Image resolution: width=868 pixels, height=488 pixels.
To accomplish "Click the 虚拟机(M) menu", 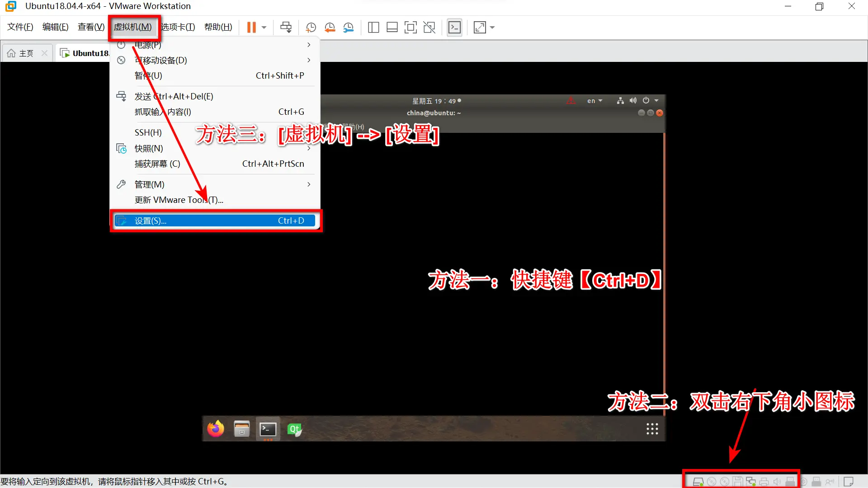I will [x=133, y=27].
